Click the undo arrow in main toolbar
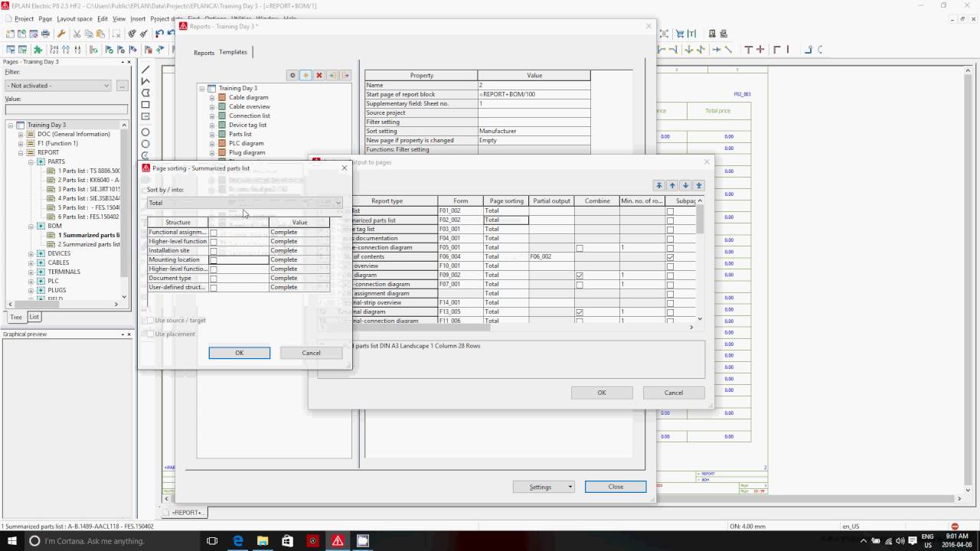Image resolution: width=980 pixels, height=551 pixels. pyautogui.click(x=159, y=34)
